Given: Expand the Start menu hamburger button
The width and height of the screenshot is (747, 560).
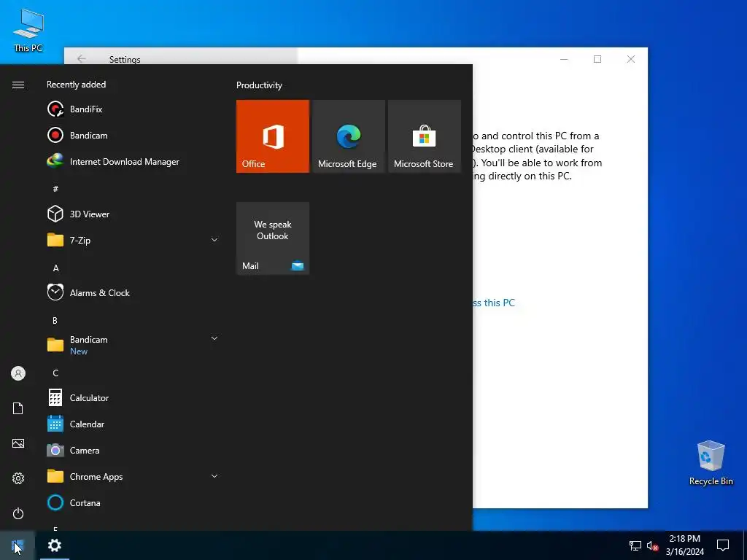Looking at the screenshot, I should (18, 85).
